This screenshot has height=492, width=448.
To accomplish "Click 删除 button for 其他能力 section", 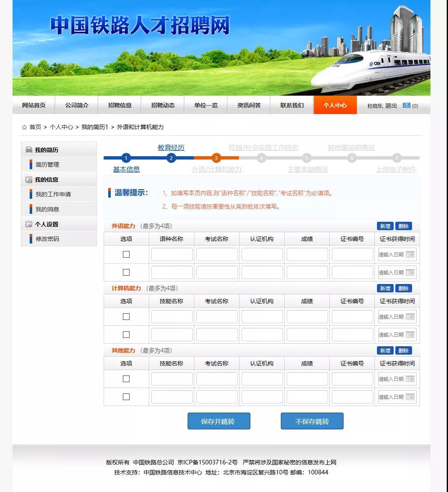I will 403,350.
